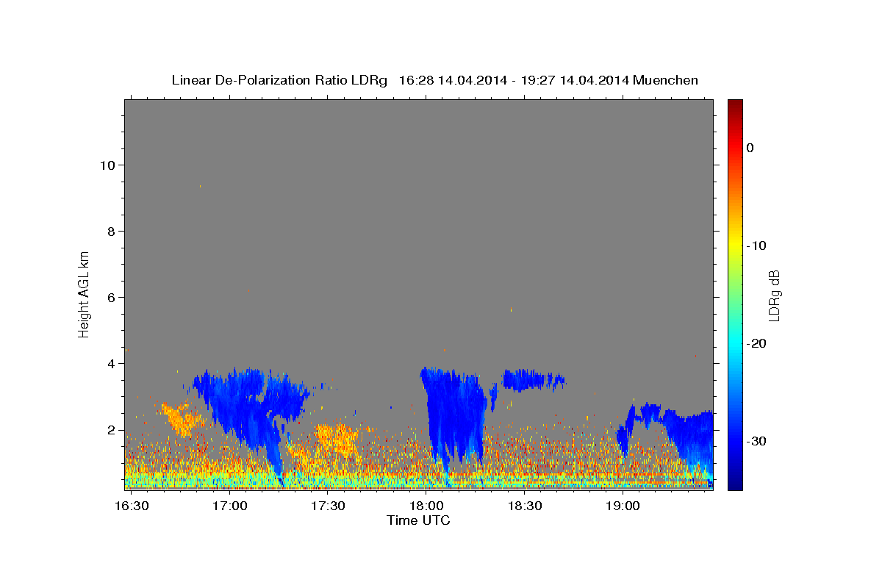Click the dark red top of colorbar
The image size is (882, 588).
tap(735, 105)
